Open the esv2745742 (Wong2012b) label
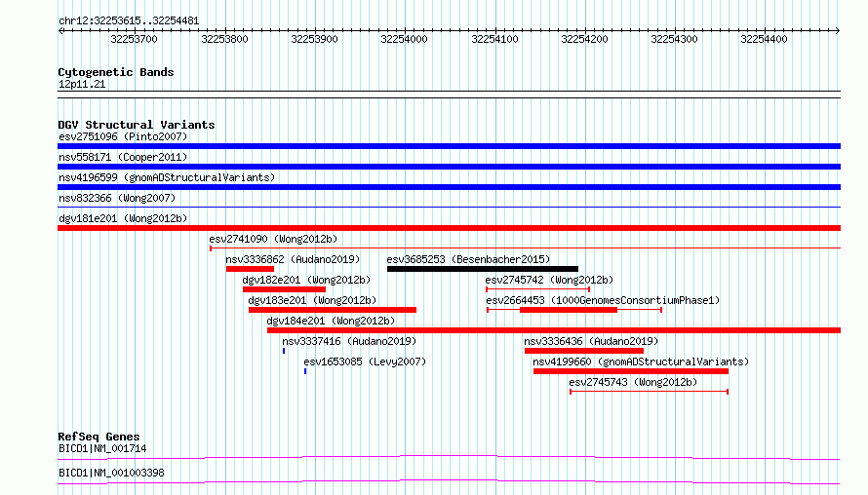The height and width of the screenshot is (495, 868). pyautogui.click(x=549, y=280)
